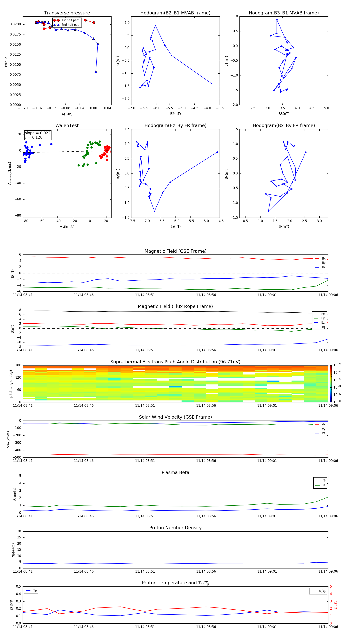Click the 'V_A(km/s)' axis label
351x644 pixels.
click(67, 227)
